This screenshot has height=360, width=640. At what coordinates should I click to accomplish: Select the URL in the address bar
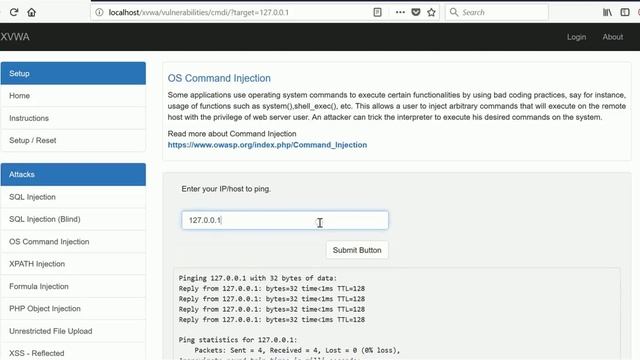pos(198,12)
